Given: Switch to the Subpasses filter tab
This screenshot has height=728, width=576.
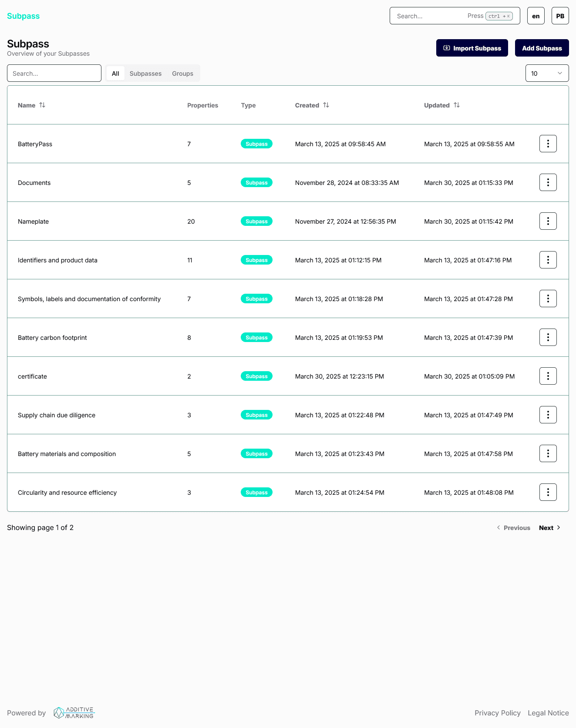Looking at the screenshot, I should pos(145,73).
